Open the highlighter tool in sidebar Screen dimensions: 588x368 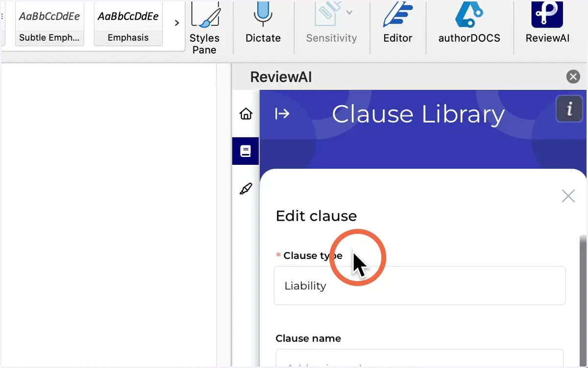point(246,189)
